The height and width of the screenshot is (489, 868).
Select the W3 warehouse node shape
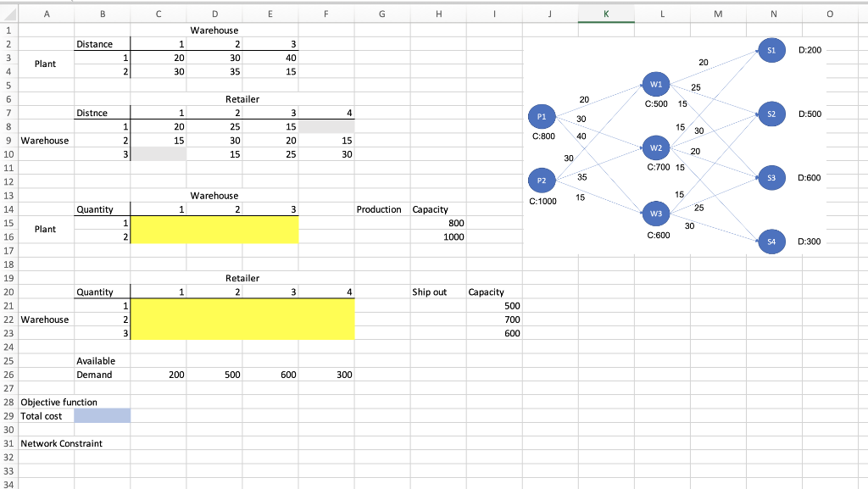coord(655,214)
